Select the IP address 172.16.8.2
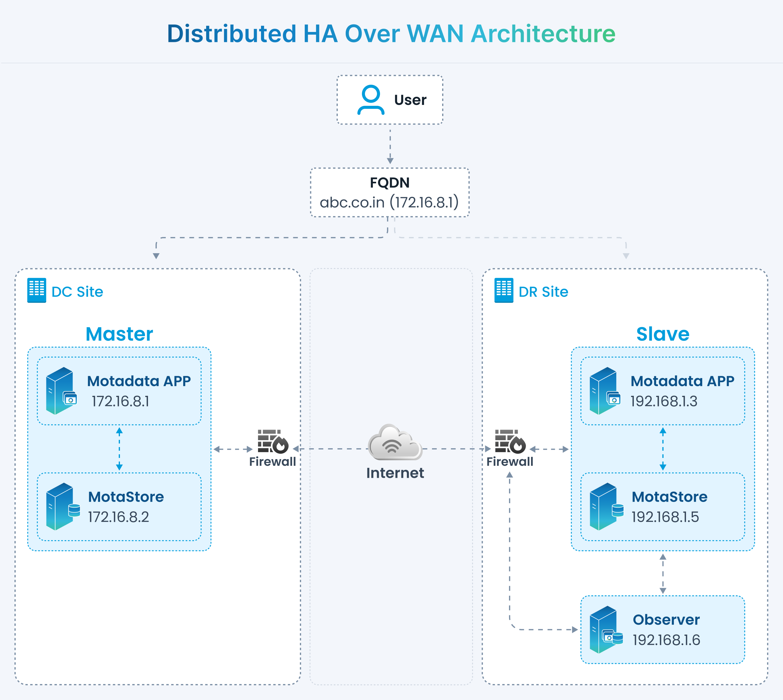783x700 pixels. click(118, 517)
